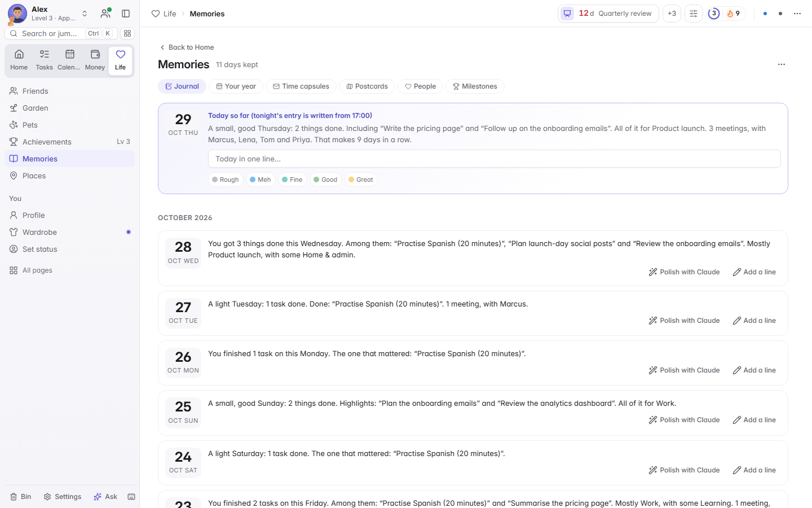
Task: Open the Quarterly review countdown chip
Action: pos(608,14)
